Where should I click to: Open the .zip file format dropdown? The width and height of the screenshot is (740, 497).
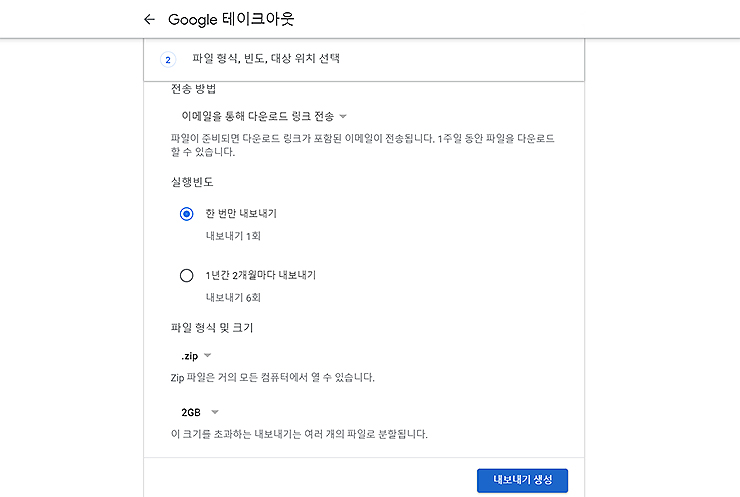coord(196,356)
